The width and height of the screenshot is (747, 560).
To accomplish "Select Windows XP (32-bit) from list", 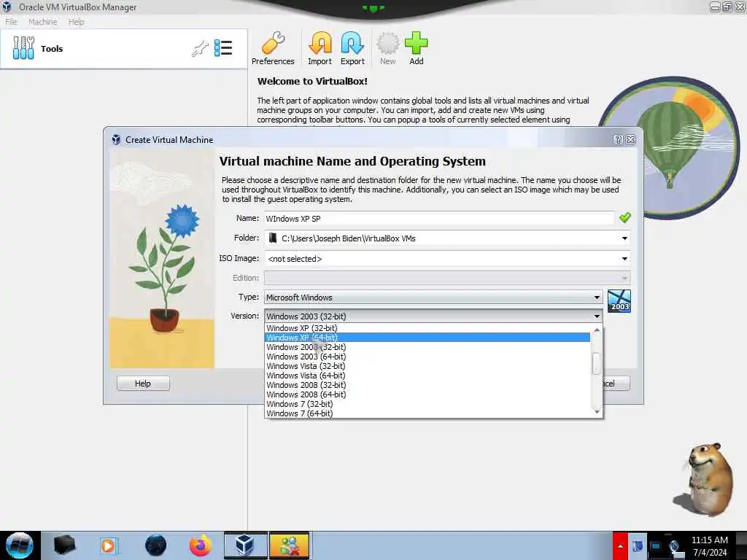I will [x=427, y=328].
